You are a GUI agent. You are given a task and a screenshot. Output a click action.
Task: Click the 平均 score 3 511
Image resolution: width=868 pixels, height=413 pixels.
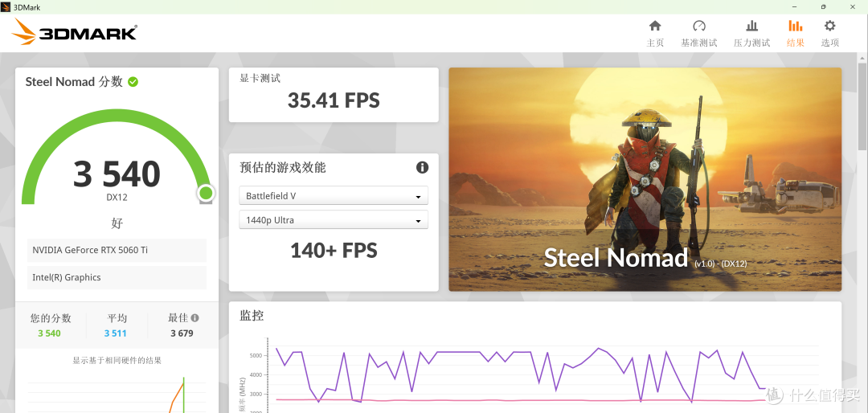pyautogui.click(x=115, y=333)
